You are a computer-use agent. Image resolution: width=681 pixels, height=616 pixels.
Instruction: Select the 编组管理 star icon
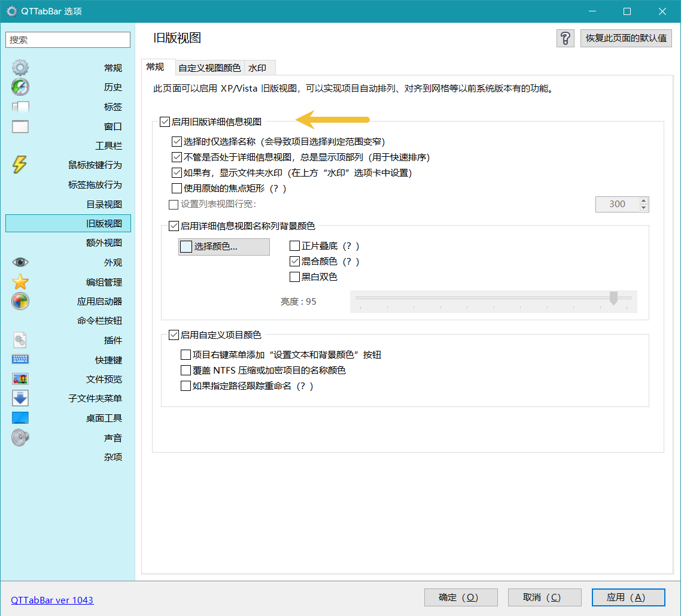pyautogui.click(x=20, y=282)
